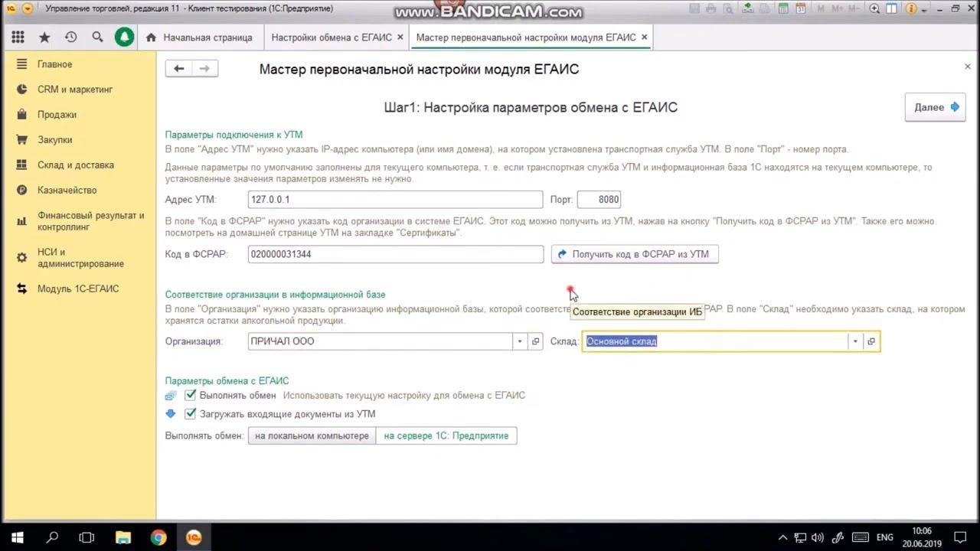Open the Организация record icon
980x551 pixels.
click(x=536, y=341)
